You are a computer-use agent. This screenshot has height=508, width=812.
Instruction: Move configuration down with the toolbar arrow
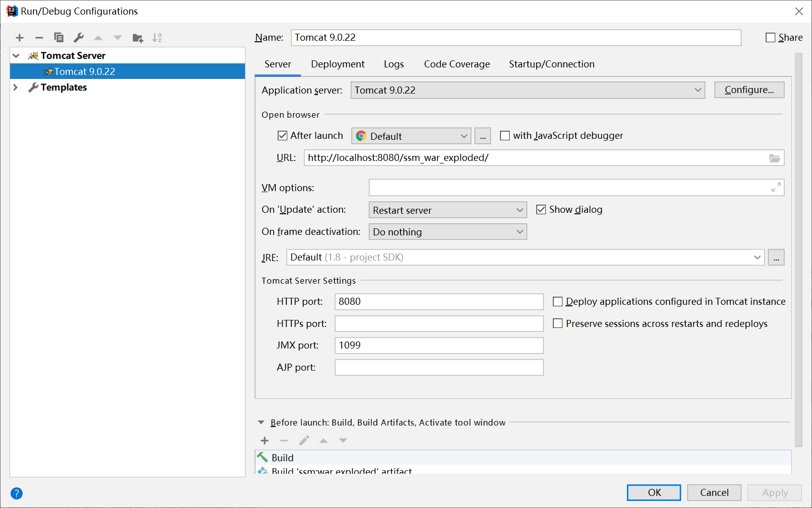118,38
